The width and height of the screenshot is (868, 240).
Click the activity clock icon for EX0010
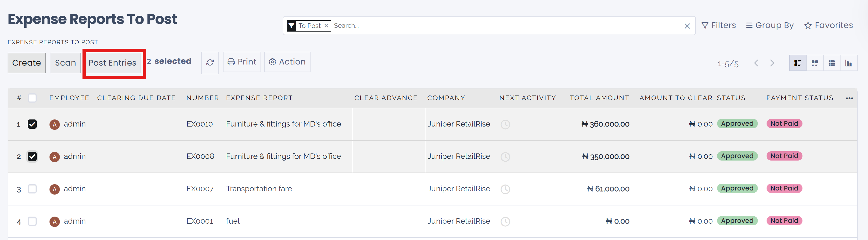[x=505, y=124]
